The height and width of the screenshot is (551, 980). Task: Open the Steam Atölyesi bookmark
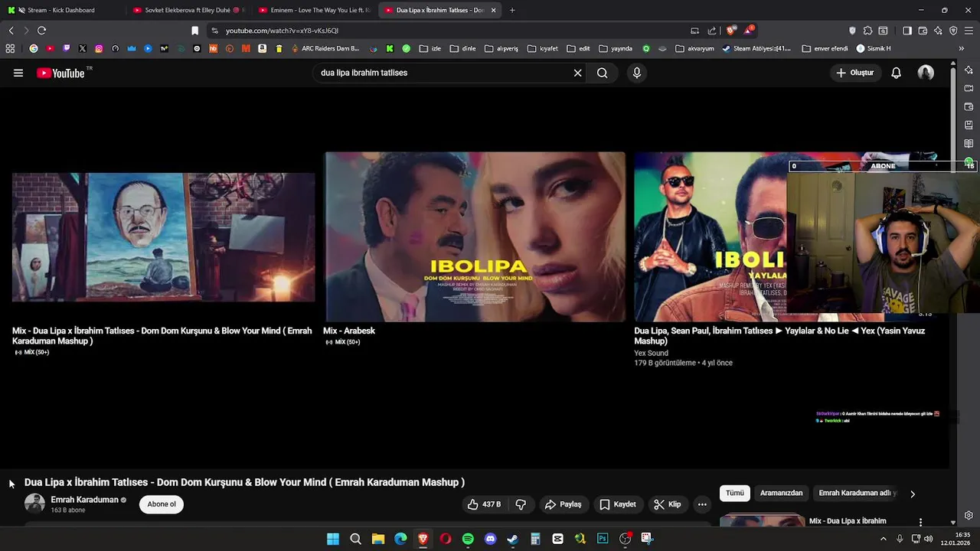pos(756,48)
